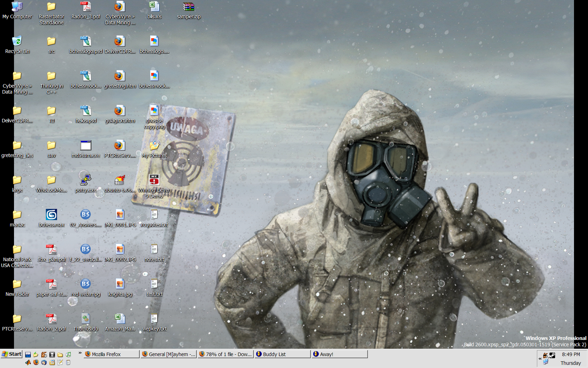The width and height of the screenshot is (588, 368).
Task: Switch to the Mozilla Firefox taskbar window
Action: pyautogui.click(x=111, y=354)
